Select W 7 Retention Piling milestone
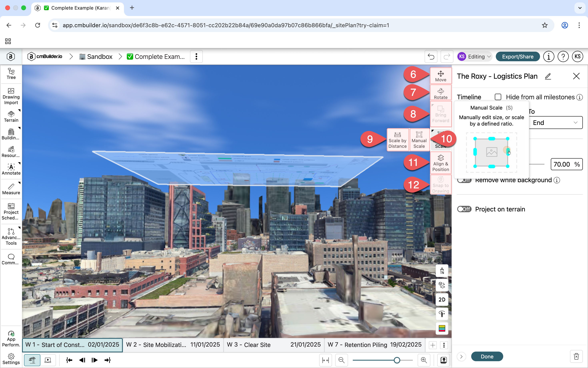The height and width of the screenshot is (368, 588). (375, 345)
